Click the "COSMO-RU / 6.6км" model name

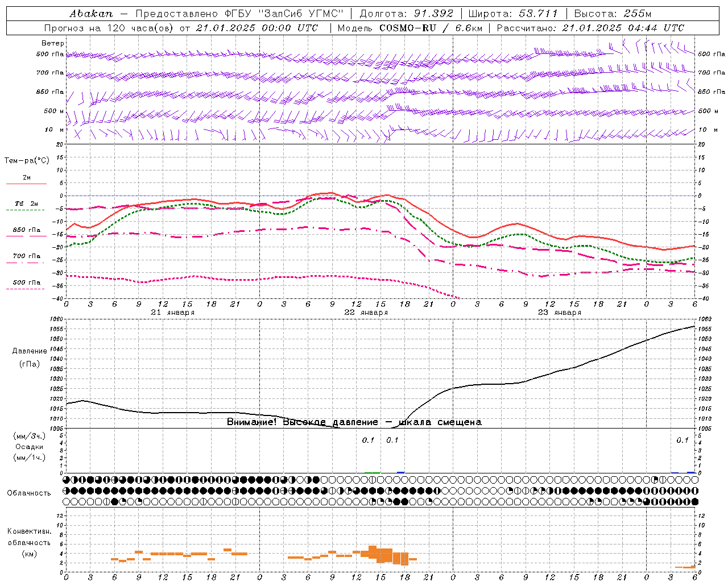431,28
